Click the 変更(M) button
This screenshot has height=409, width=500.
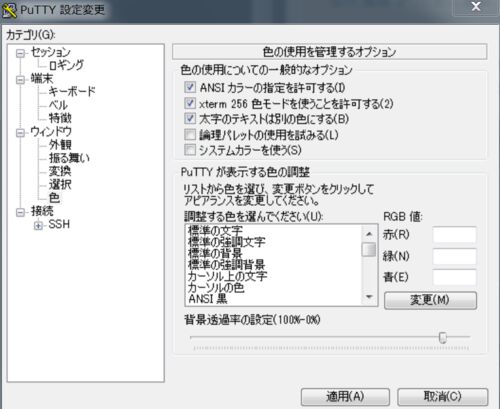(430, 300)
